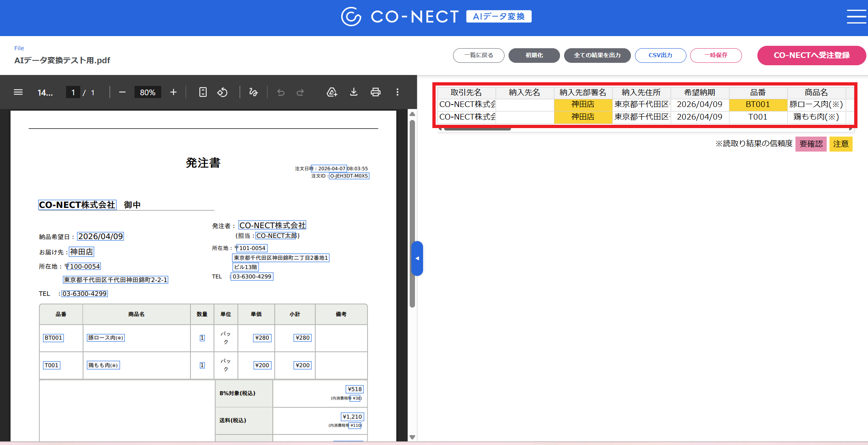This screenshot has height=445, width=868.
Task: Click 神田店 cell in the BT001 row
Action: pyautogui.click(x=583, y=105)
